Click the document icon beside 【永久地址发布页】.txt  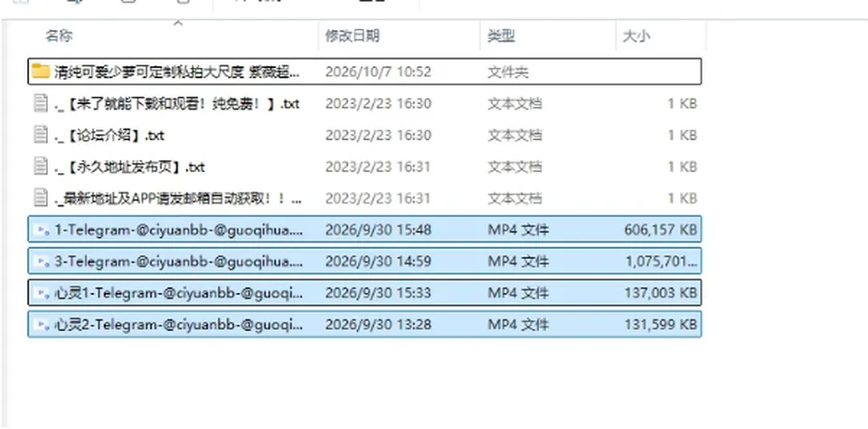coord(41,167)
